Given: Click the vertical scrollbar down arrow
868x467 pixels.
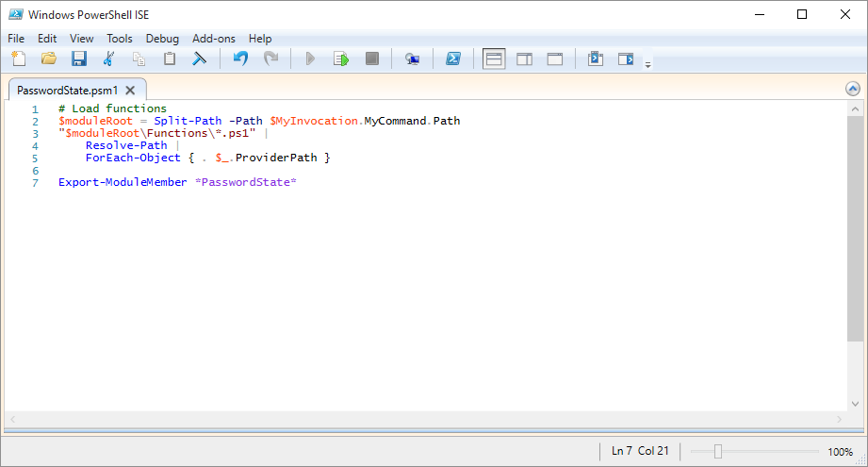Looking at the screenshot, I should (855, 404).
